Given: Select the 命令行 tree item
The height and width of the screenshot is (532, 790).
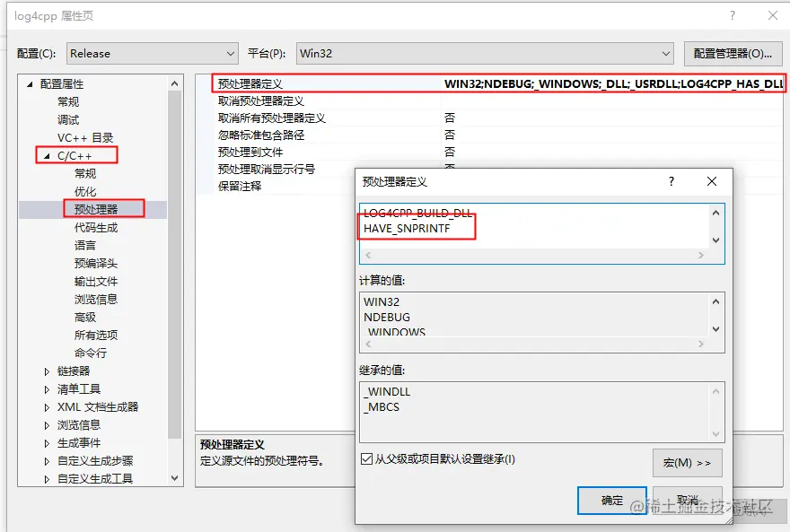Looking at the screenshot, I should point(91,353).
